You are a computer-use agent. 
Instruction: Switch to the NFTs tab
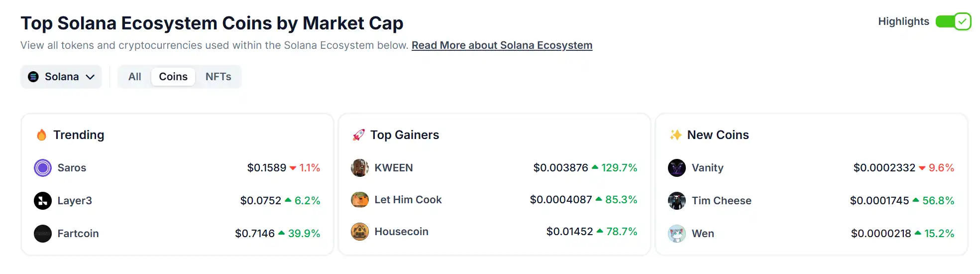point(218,77)
